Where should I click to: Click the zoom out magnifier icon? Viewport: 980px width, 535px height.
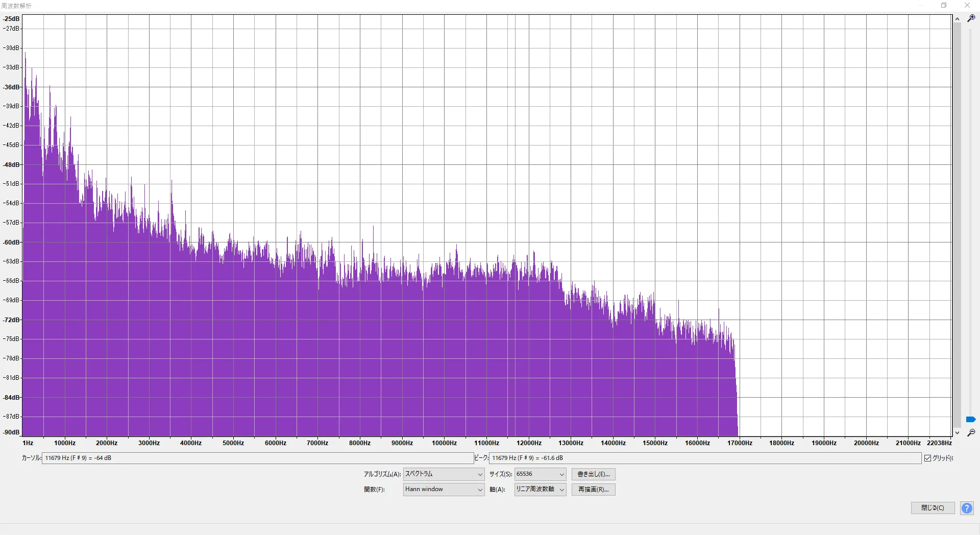click(x=971, y=433)
